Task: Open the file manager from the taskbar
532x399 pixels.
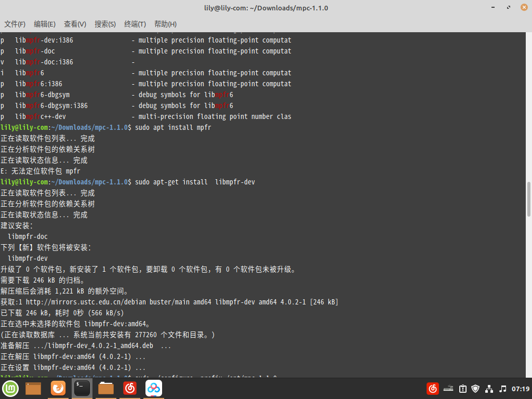Action: click(33, 388)
